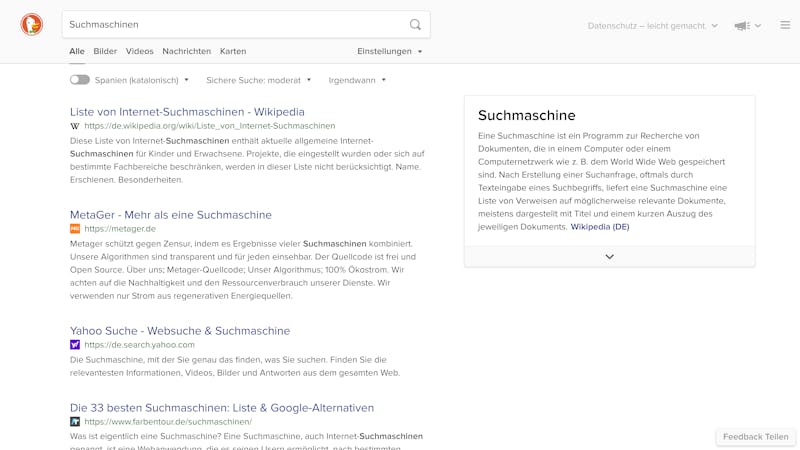
Task: Open MetaGer - Mehr als eine Suchmaschine
Action: pyautogui.click(x=171, y=215)
